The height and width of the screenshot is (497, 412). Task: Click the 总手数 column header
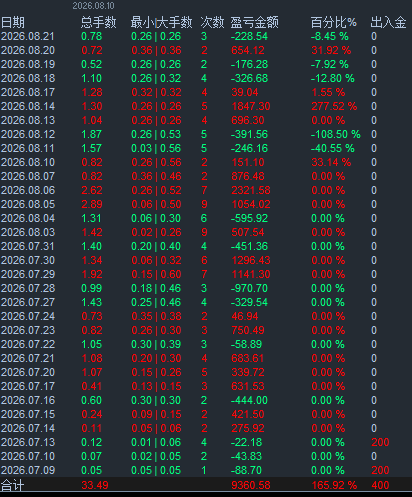pyautogui.click(x=98, y=22)
